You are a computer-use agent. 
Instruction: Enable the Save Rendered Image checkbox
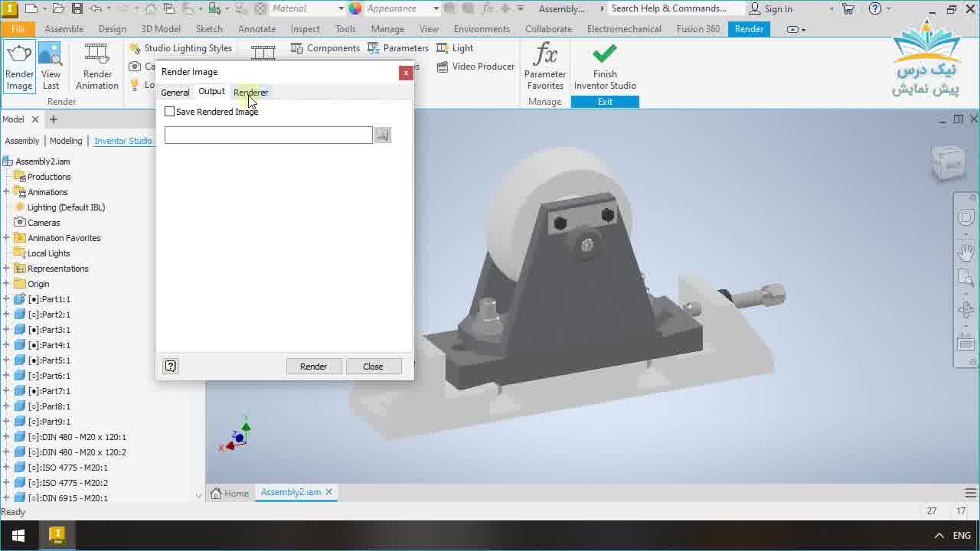(169, 111)
